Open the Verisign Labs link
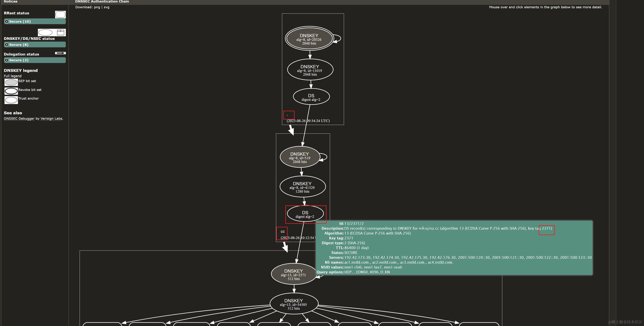Screen dimensions: 644x326 [x=51, y=119]
